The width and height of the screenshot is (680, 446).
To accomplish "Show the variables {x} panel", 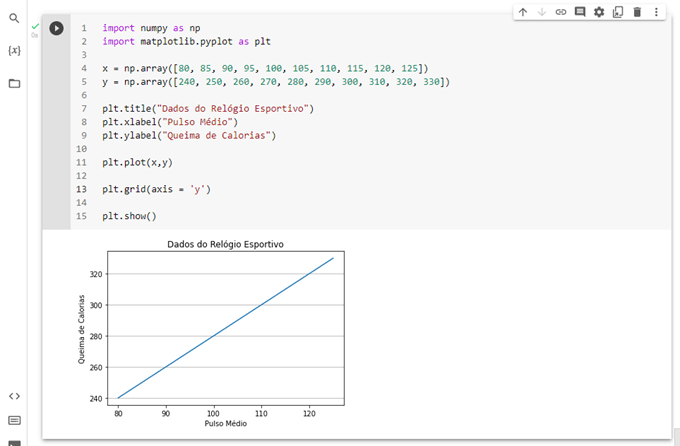I will coord(14,50).
